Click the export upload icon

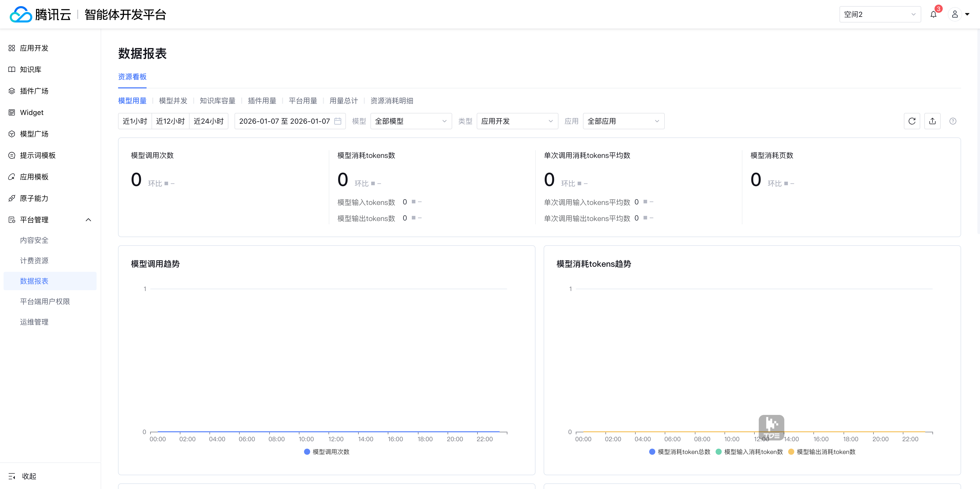tap(932, 121)
